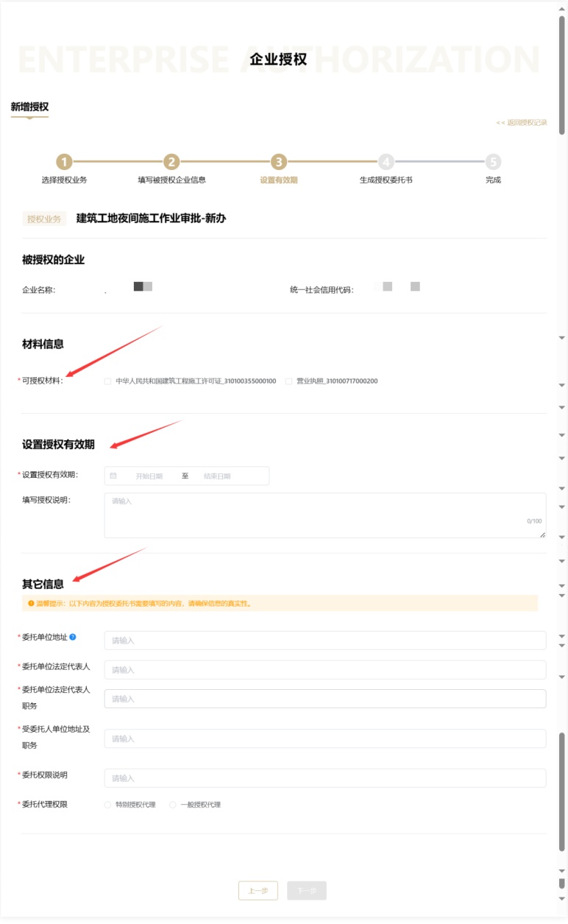Focus the 委托权限说明 input

tap(325, 778)
